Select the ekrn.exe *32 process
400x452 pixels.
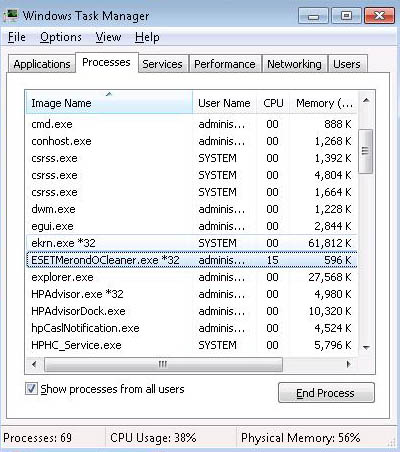(x=192, y=243)
